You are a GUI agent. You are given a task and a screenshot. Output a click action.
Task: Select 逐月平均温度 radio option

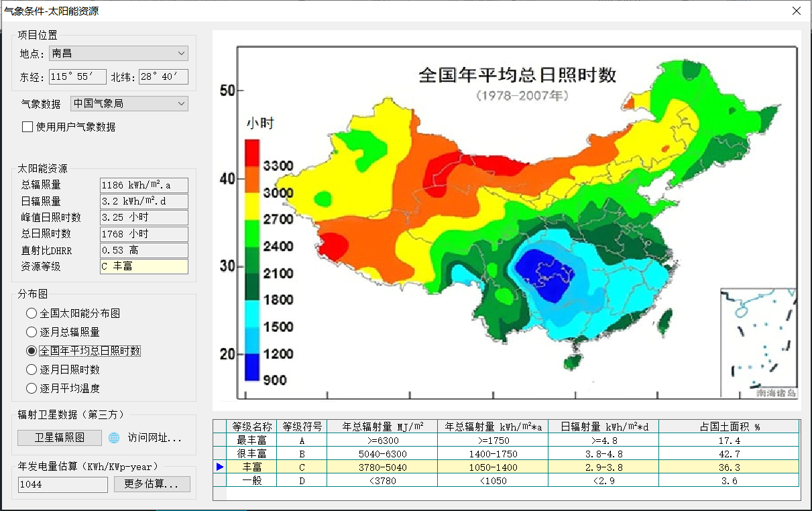tap(31, 388)
